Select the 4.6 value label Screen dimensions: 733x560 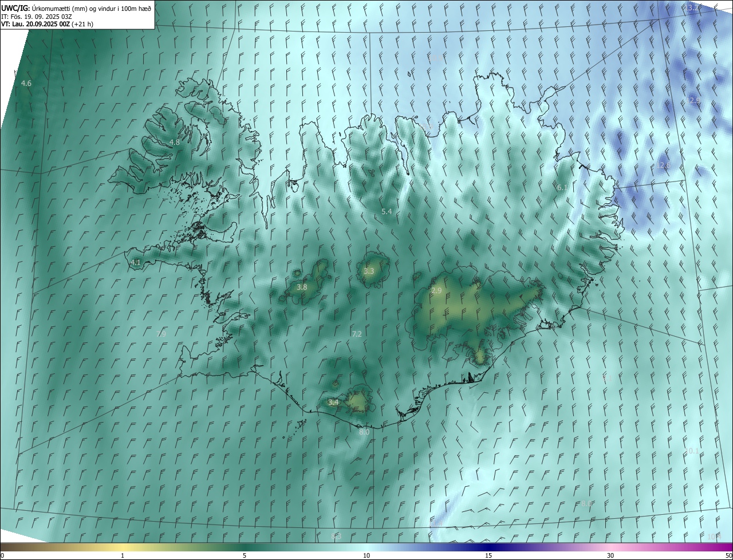pyautogui.click(x=26, y=84)
